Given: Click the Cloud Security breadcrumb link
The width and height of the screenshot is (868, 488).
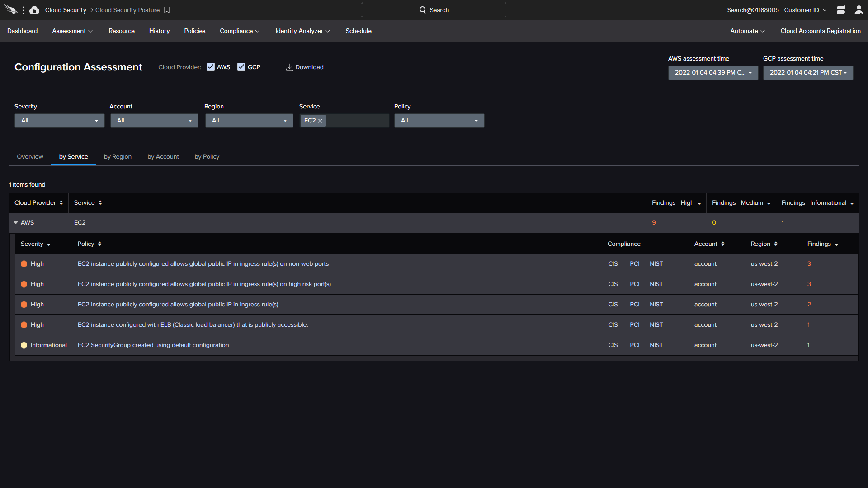Looking at the screenshot, I should pos(66,10).
